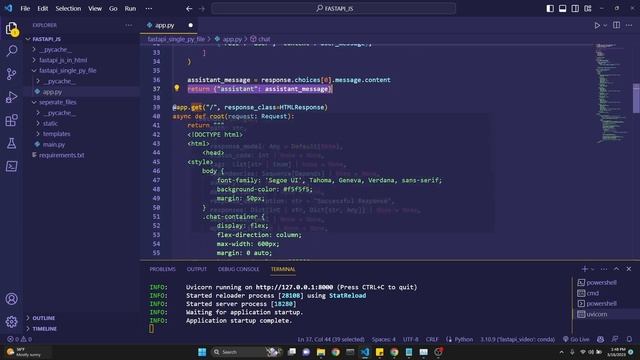Open the File menu
Image resolution: width=640 pixels, height=360 pixels.
[25, 8]
